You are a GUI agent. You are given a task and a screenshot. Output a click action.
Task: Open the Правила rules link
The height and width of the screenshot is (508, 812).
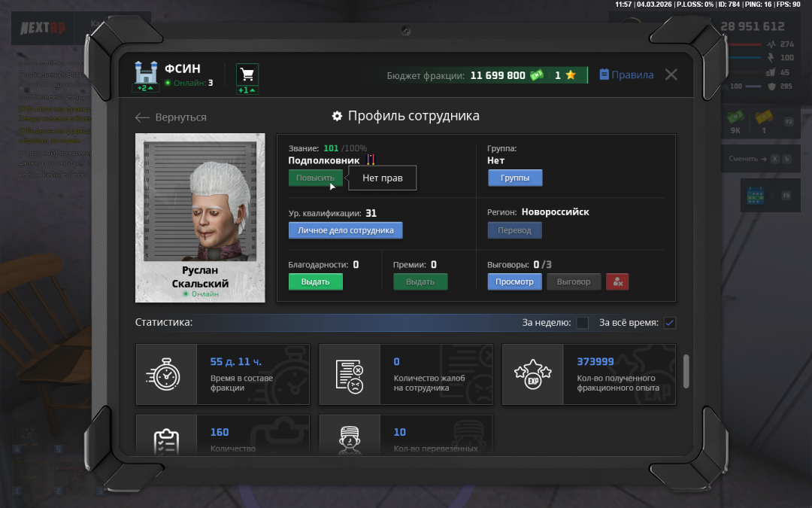626,75
